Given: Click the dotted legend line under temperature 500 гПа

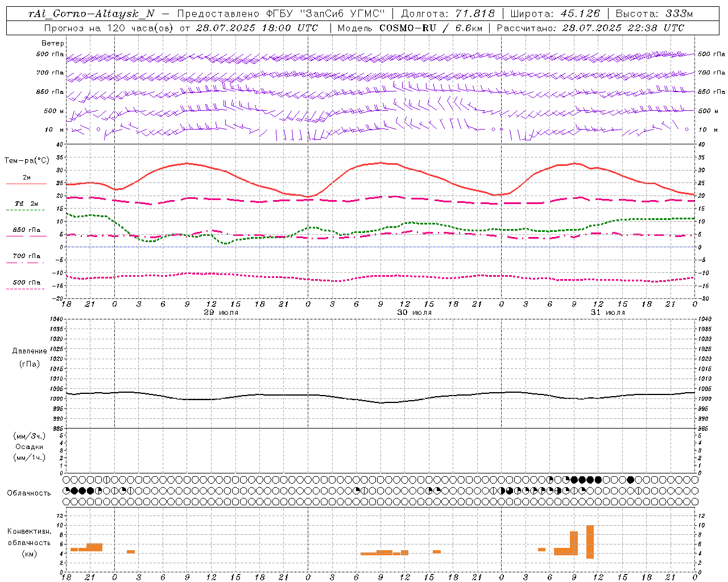Looking at the screenshot, I should tap(25, 289).
